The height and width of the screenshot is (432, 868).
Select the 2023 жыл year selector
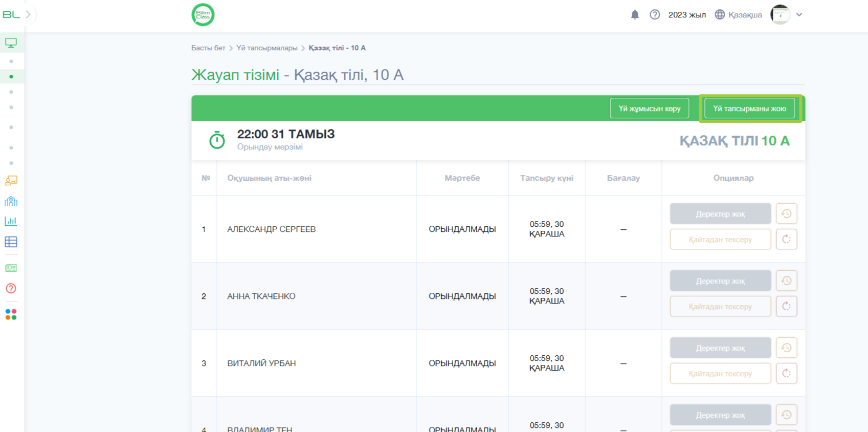coord(687,15)
